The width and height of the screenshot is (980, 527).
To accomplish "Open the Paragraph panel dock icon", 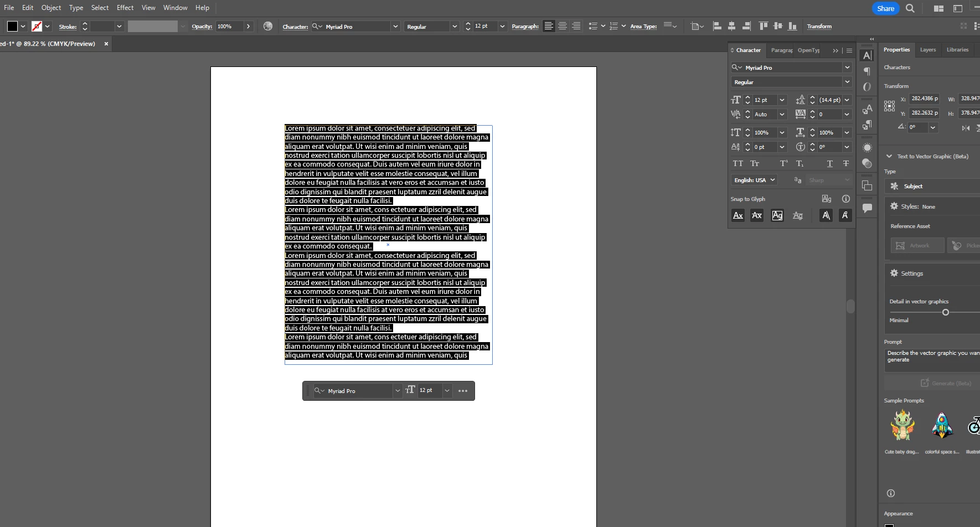I will (x=867, y=71).
